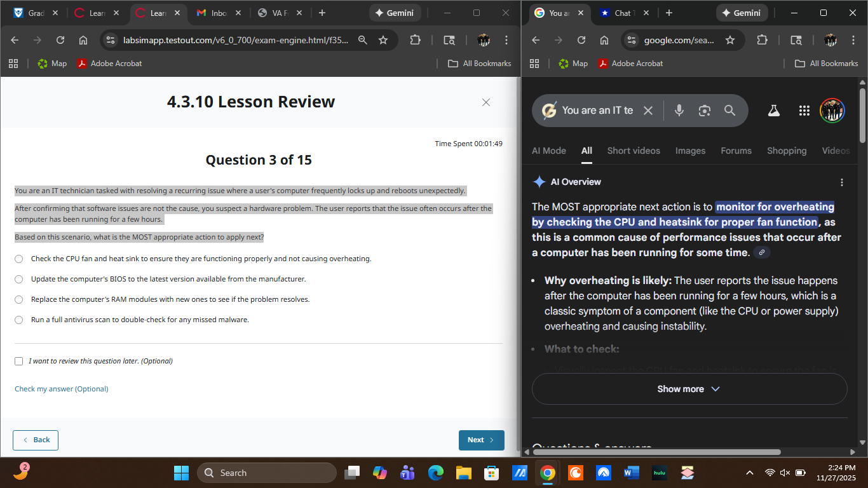Switch to the Images search tab

[691, 151]
